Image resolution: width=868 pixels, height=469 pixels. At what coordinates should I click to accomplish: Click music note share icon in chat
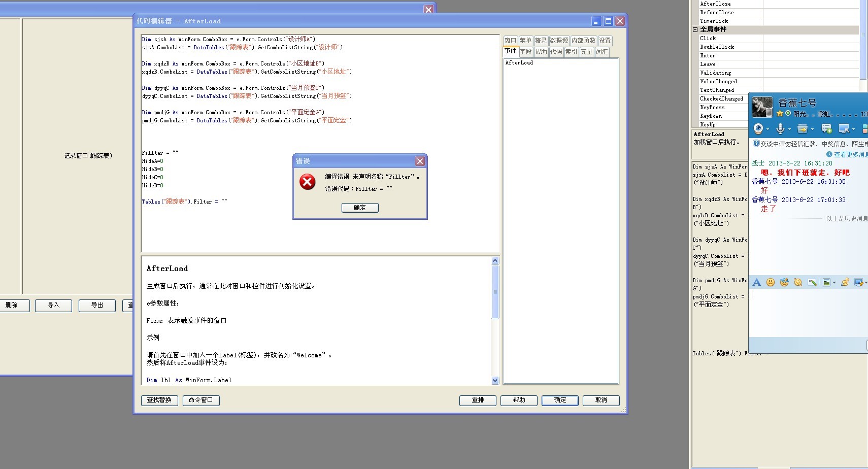point(845,282)
